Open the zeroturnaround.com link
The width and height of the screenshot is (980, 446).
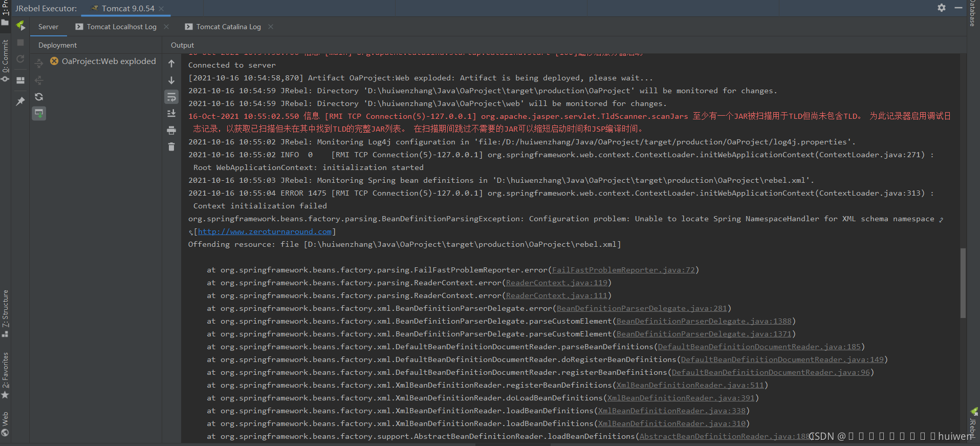265,231
